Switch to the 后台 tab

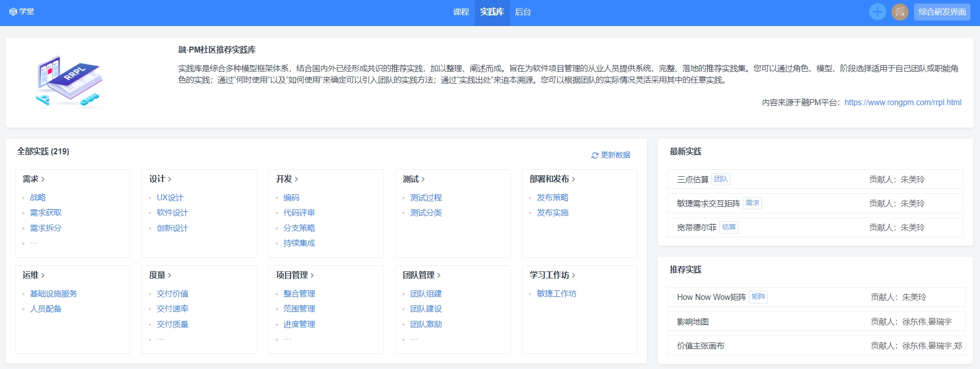(x=523, y=12)
